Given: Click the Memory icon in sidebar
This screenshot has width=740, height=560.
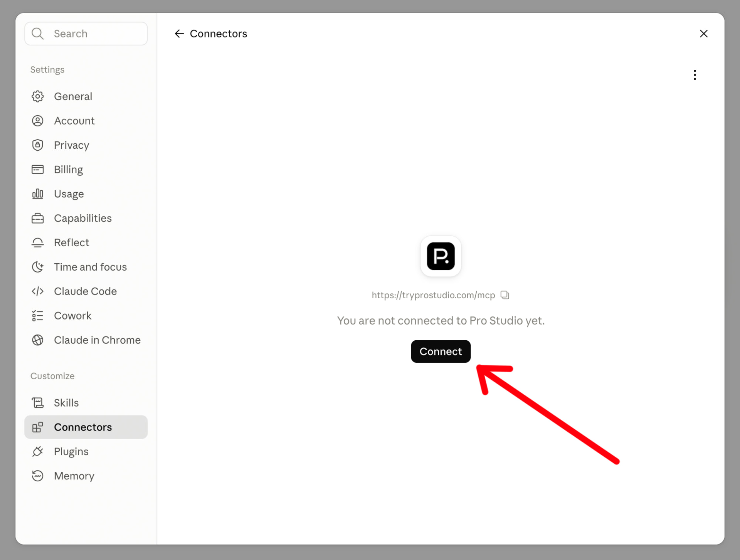Looking at the screenshot, I should pos(37,476).
